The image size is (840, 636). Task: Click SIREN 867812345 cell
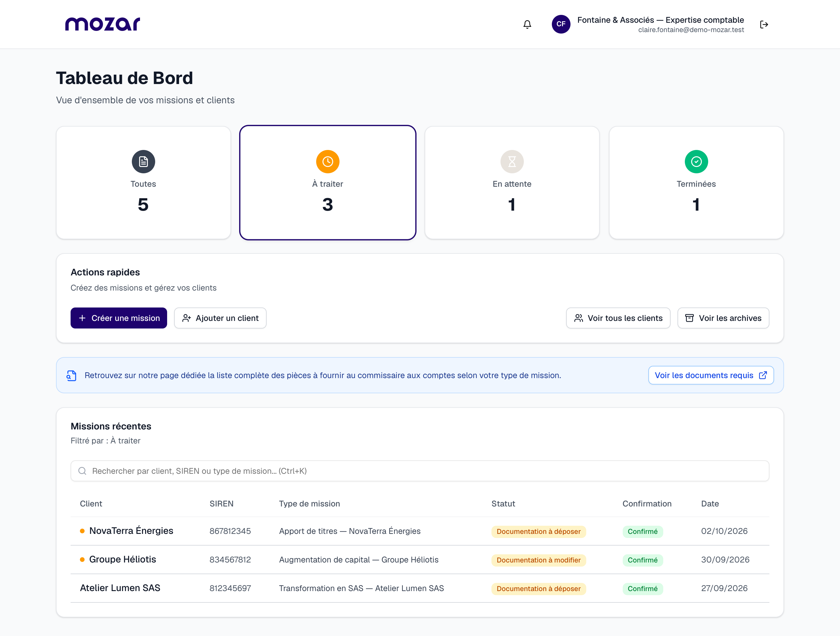[x=230, y=531]
